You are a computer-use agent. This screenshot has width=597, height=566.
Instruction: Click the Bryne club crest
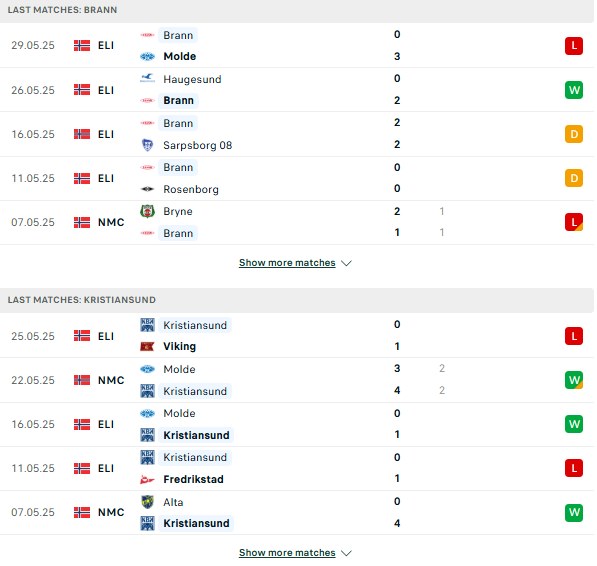point(147,211)
